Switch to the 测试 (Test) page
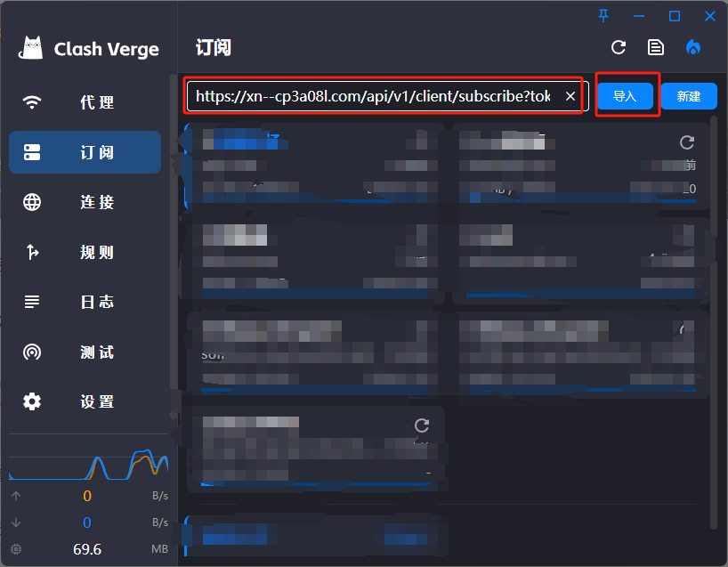The height and width of the screenshot is (567, 728). [85, 352]
